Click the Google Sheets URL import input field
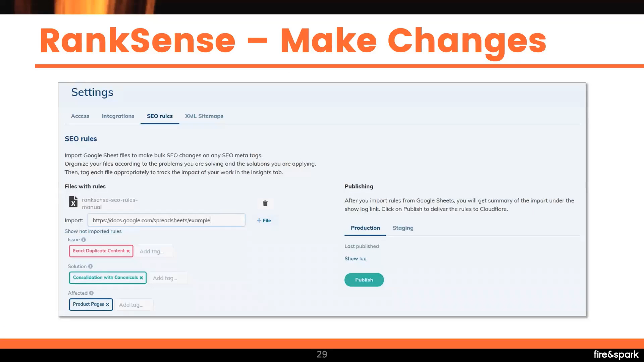Viewport: 644px width, 362px height. (x=167, y=220)
